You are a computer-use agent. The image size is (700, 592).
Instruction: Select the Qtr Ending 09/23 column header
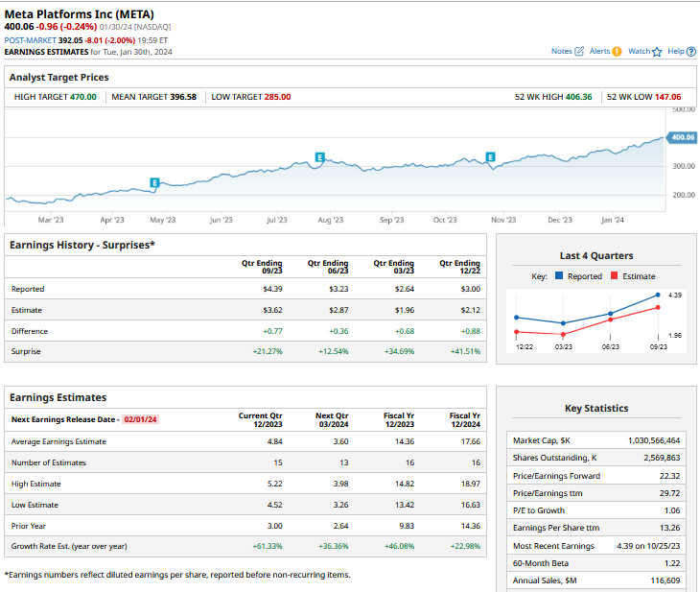(x=261, y=265)
